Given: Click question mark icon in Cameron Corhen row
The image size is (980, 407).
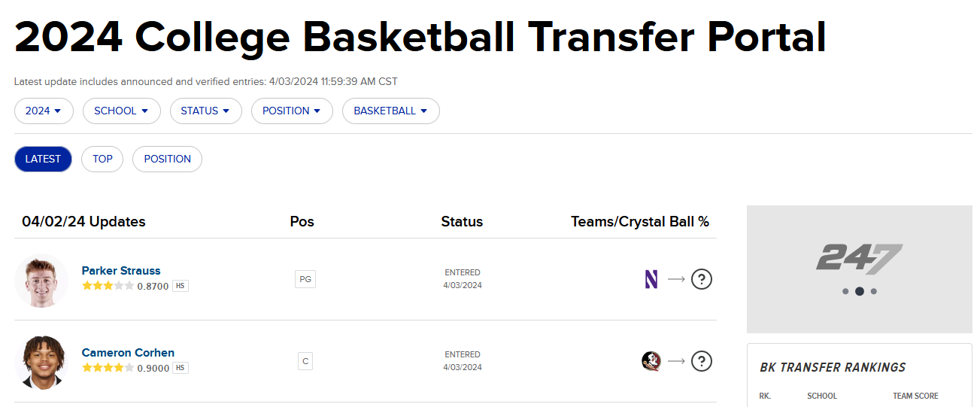Looking at the screenshot, I should click(x=702, y=361).
